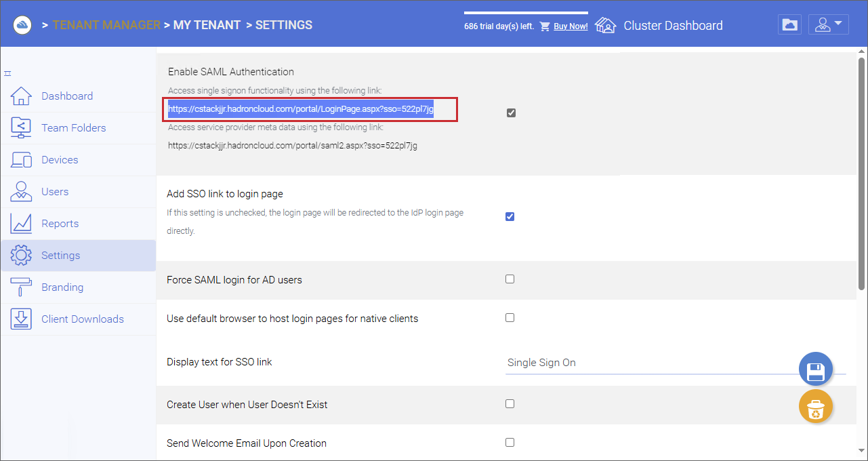
Task: Click the Branding paint roller icon
Action: coord(21,287)
